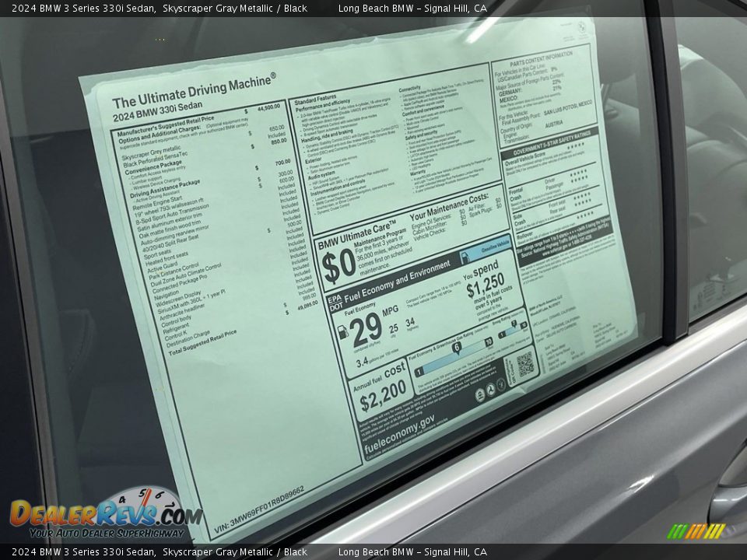Click 'Sport seats' option

pos(157,255)
